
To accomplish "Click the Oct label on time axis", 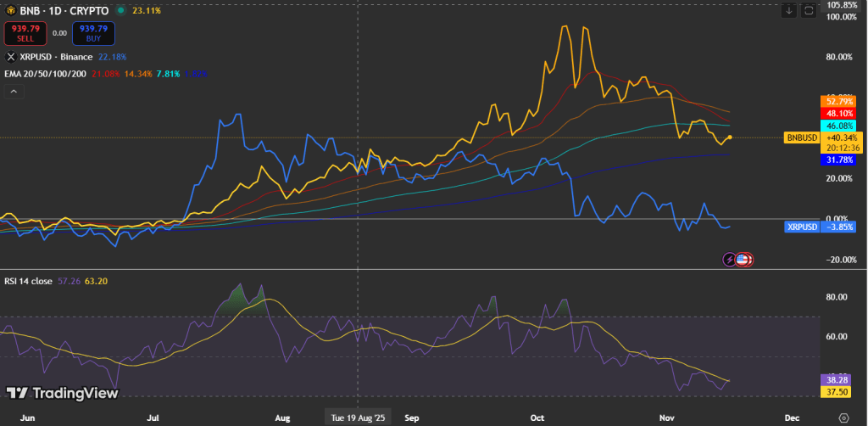I will tap(537, 418).
